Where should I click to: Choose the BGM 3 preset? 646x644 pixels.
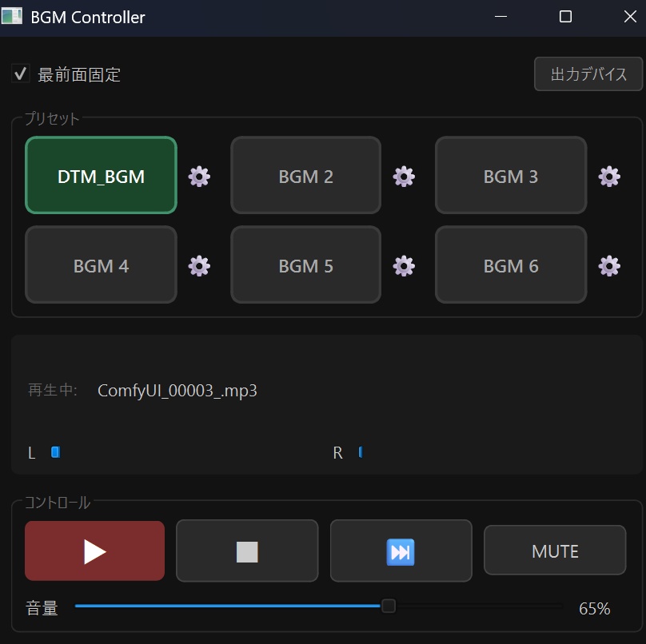[511, 176]
